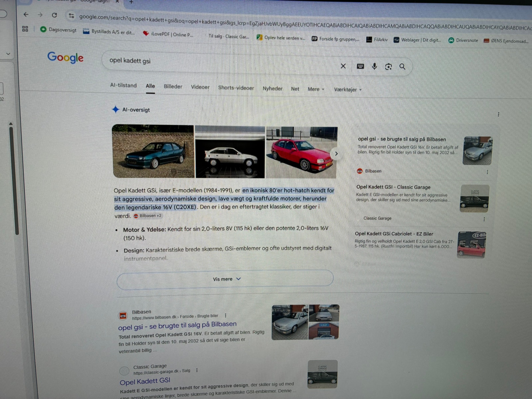Go to Google homepage via logo
Screen dimensions: 532x399
[x=66, y=57]
